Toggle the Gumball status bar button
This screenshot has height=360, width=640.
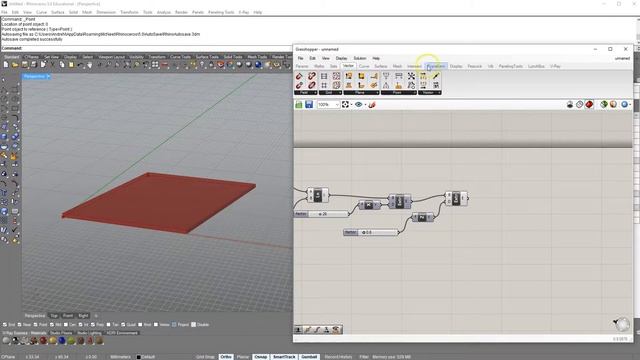(309, 357)
